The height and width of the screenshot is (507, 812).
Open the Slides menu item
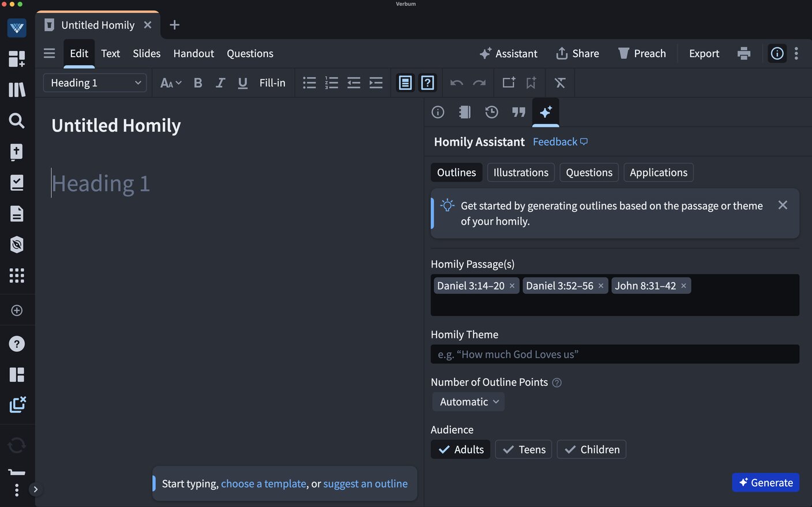pos(146,53)
